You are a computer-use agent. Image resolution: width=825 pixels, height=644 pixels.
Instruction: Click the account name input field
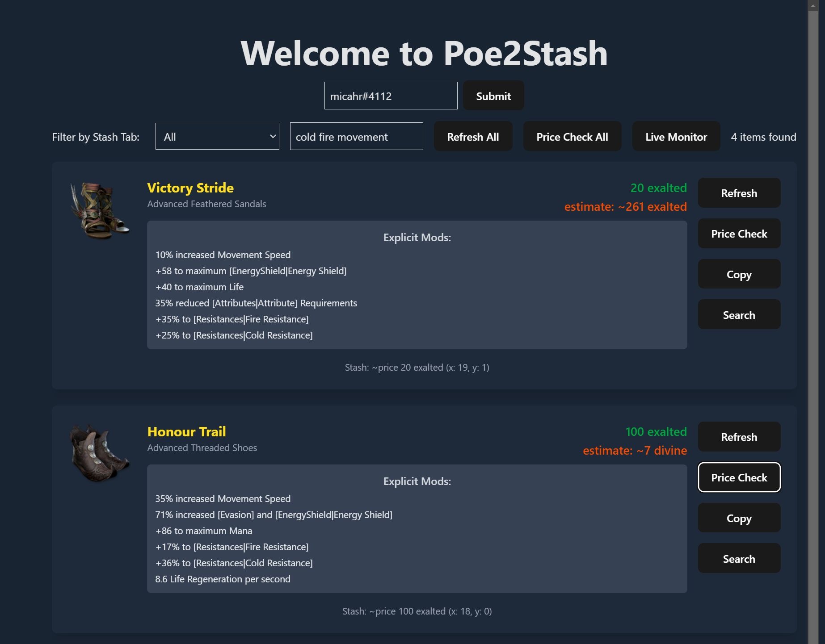[391, 96]
